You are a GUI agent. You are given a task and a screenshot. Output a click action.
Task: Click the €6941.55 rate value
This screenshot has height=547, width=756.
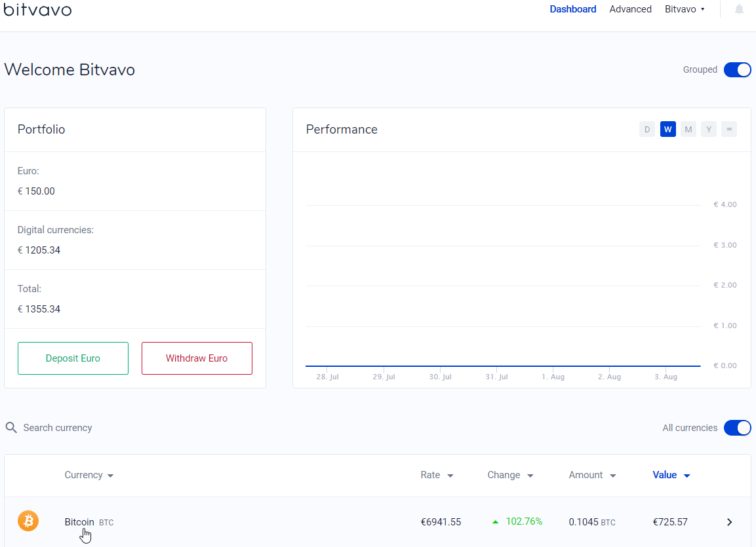coord(441,522)
